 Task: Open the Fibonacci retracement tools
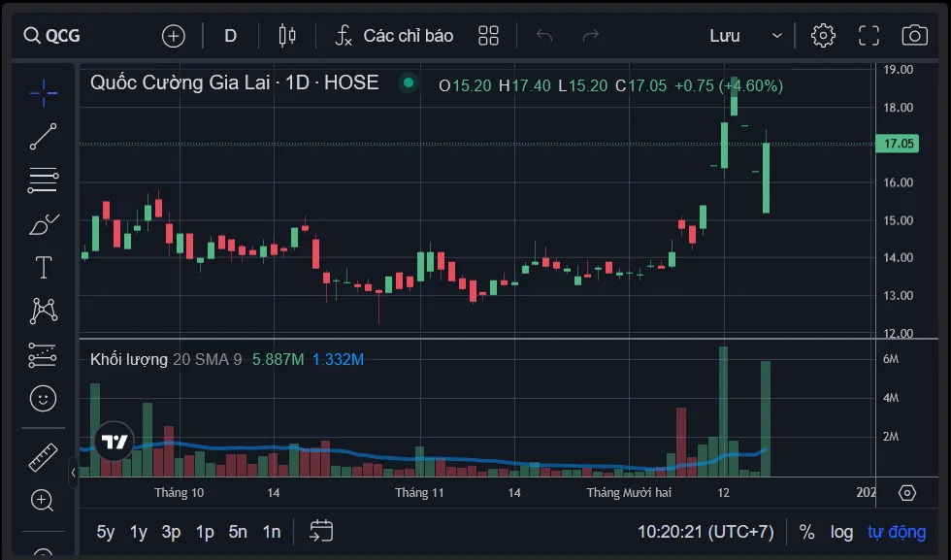(x=43, y=181)
